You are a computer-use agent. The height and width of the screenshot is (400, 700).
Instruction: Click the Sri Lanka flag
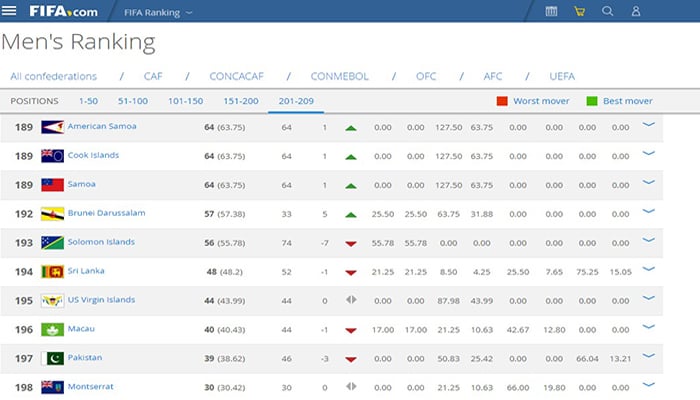click(52, 271)
